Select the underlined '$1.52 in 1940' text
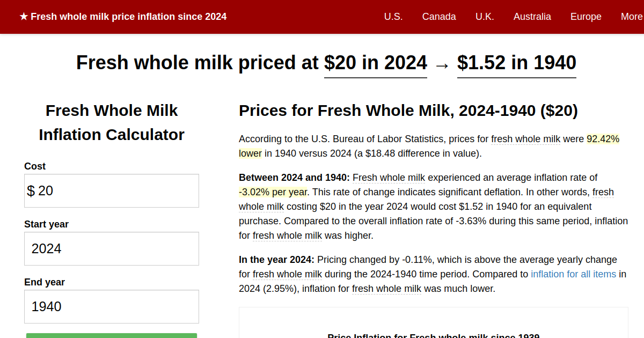This screenshot has width=644, height=338. [x=516, y=63]
